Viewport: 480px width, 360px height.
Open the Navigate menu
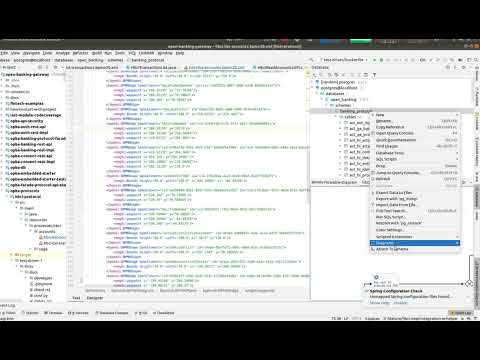31,53
